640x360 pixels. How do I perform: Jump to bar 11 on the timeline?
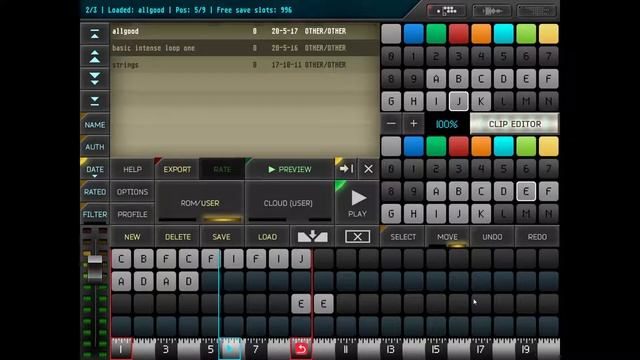pos(346,349)
